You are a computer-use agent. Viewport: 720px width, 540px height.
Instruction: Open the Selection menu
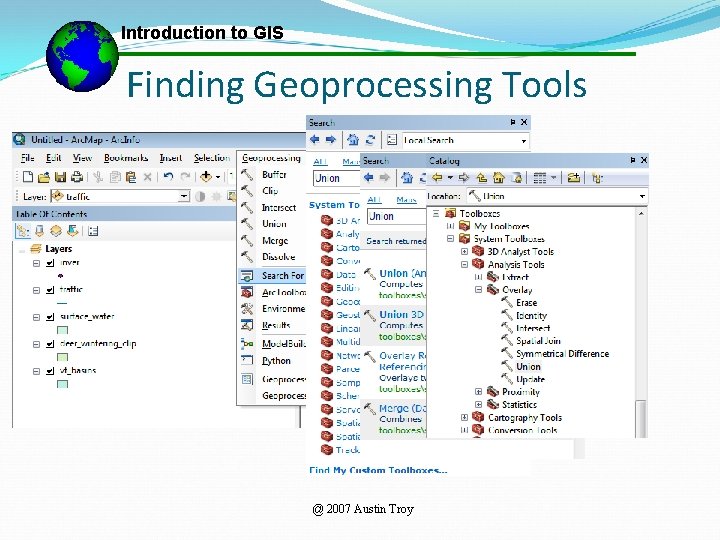click(x=212, y=158)
